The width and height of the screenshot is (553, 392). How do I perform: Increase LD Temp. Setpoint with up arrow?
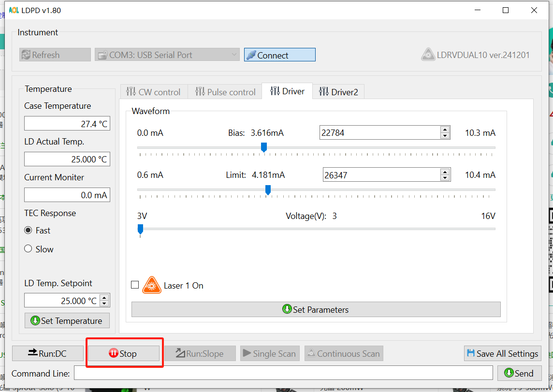click(104, 297)
